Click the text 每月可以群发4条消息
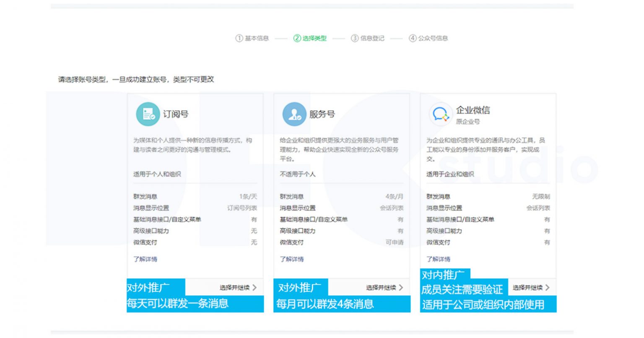The height and width of the screenshot is (338, 644). click(325, 304)
